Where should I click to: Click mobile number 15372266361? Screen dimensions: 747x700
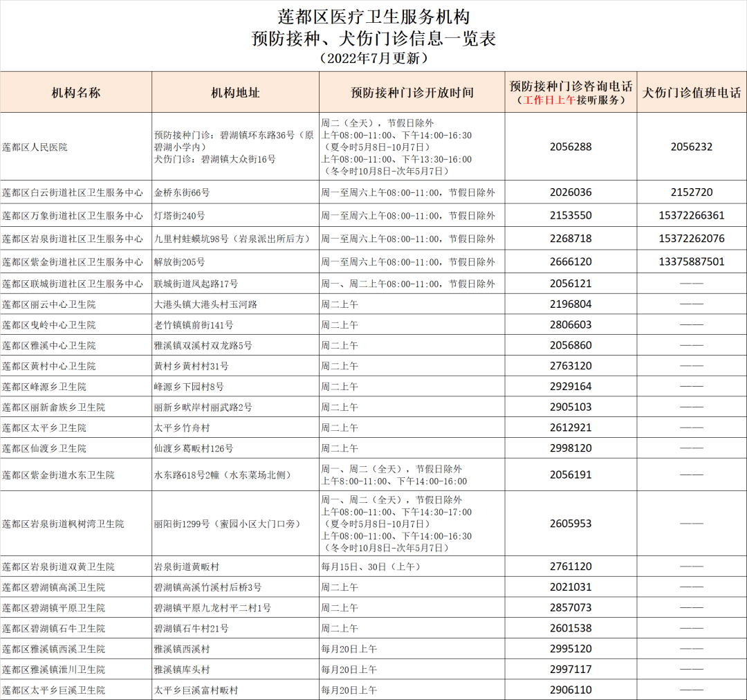tap(691, 216)
